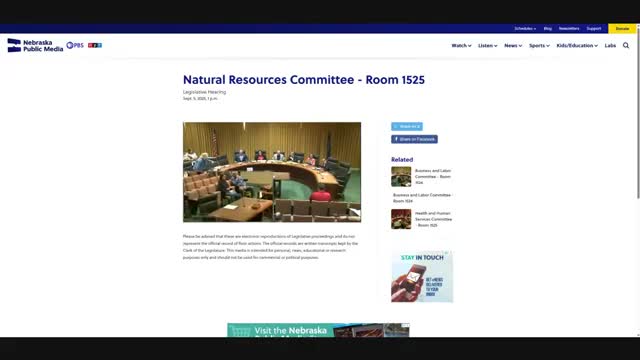Viewport: 640px width, 360px height.
Task: Expand the Watch menu
Action: point(461,45)
